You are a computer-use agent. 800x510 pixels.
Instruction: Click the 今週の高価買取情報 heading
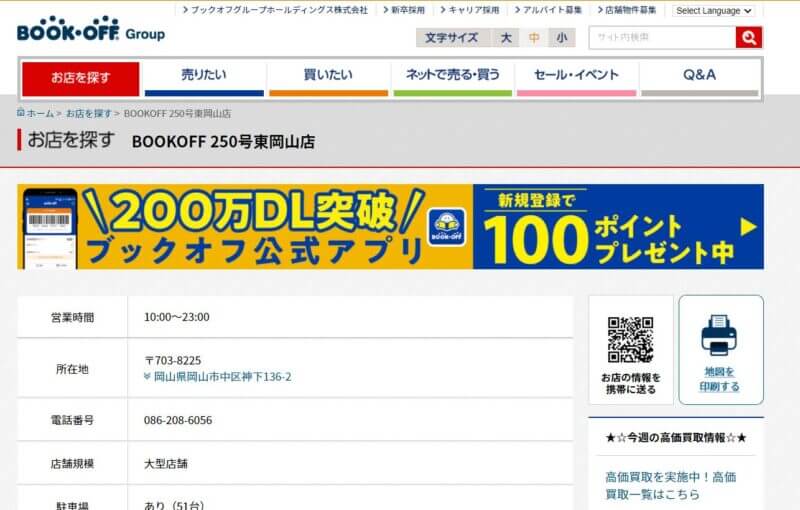pos(676,438)
